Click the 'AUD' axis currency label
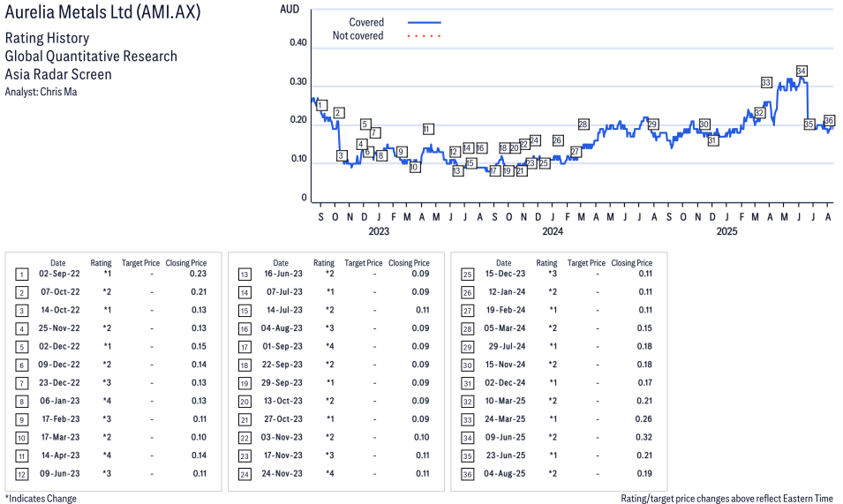The image size is (843, 504). 290,9
